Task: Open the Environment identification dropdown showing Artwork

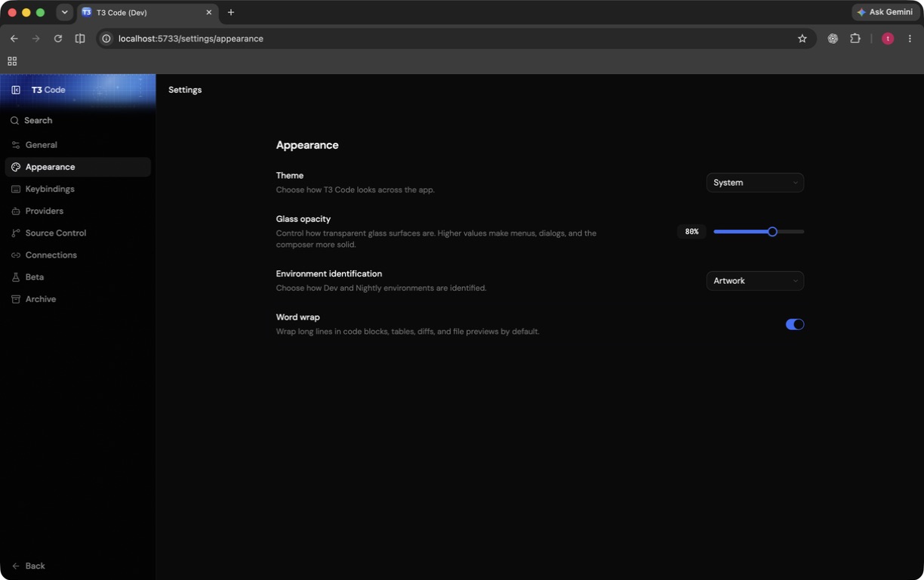Action: point(755,281)
